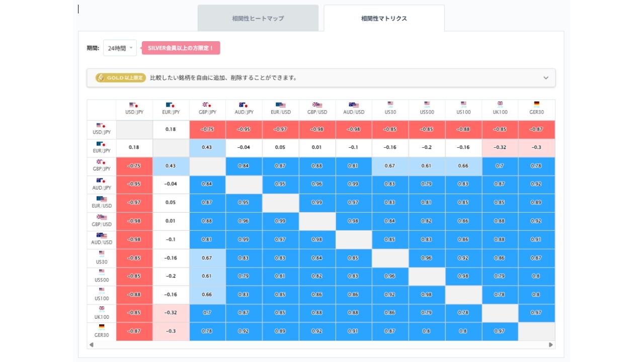
Task: Click the 0.61 cell in US500 row
Action: tap(207, 276)
